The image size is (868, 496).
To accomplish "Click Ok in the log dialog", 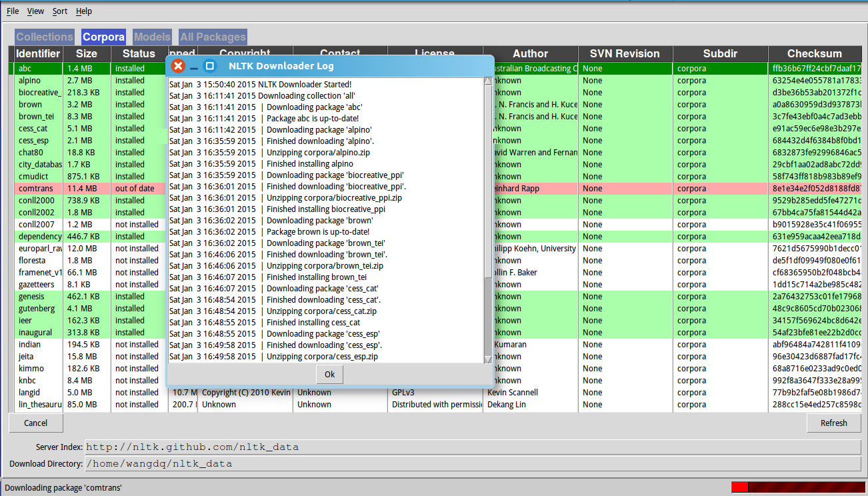I will 329,375.
